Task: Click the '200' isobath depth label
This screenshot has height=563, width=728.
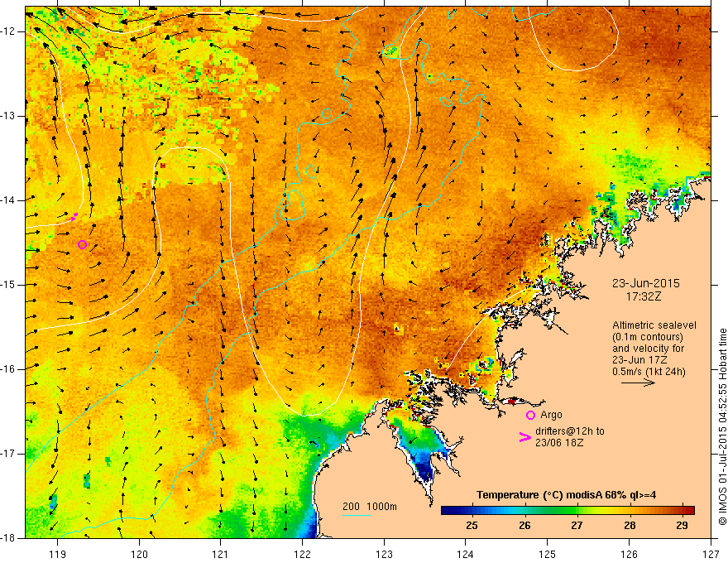Action: click(351, 507)
